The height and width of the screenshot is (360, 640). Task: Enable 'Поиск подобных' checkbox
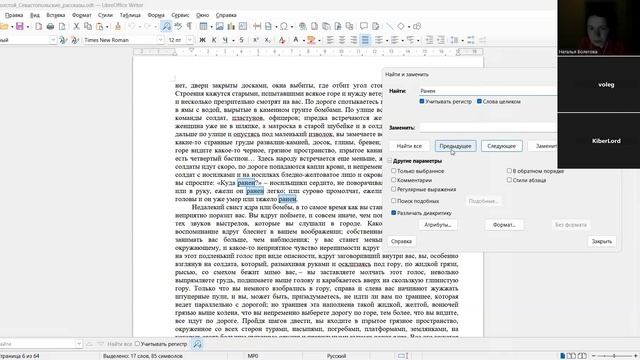pos(393,200)
